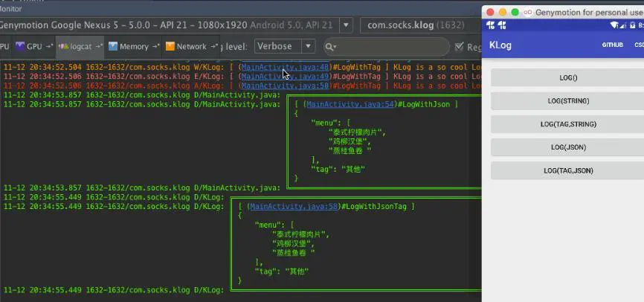Click the Genymotion logo in the emulator title bar
Image resolution: width=644 pixels, height=302 pixels.
[x=529, y=13]
